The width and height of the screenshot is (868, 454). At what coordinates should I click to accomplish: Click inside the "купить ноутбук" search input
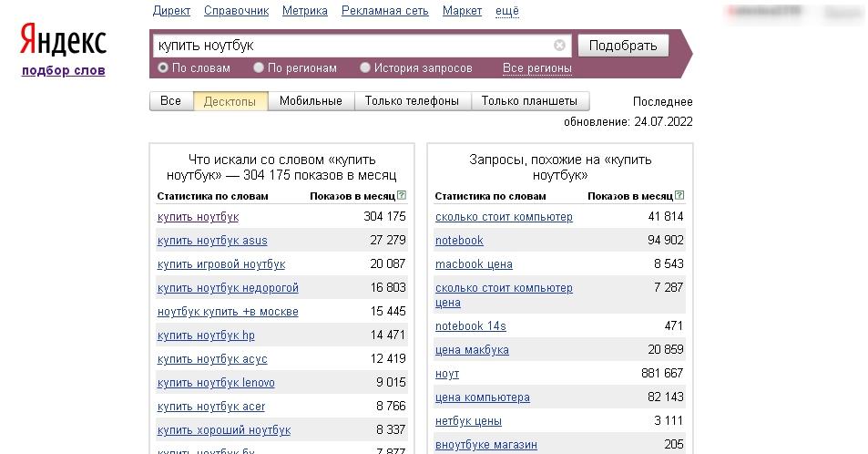[x=351, y=46]
